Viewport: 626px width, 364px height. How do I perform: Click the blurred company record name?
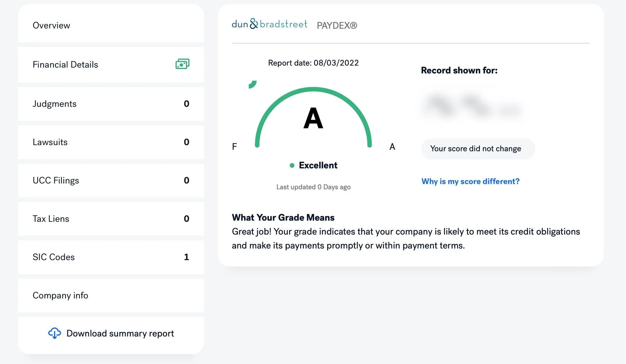[x=473, y=106]
